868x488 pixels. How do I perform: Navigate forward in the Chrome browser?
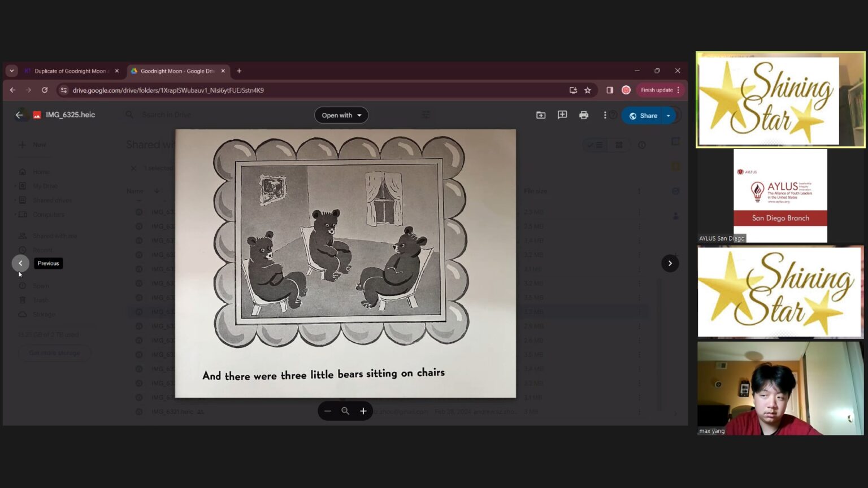click(x=28, y=90)
